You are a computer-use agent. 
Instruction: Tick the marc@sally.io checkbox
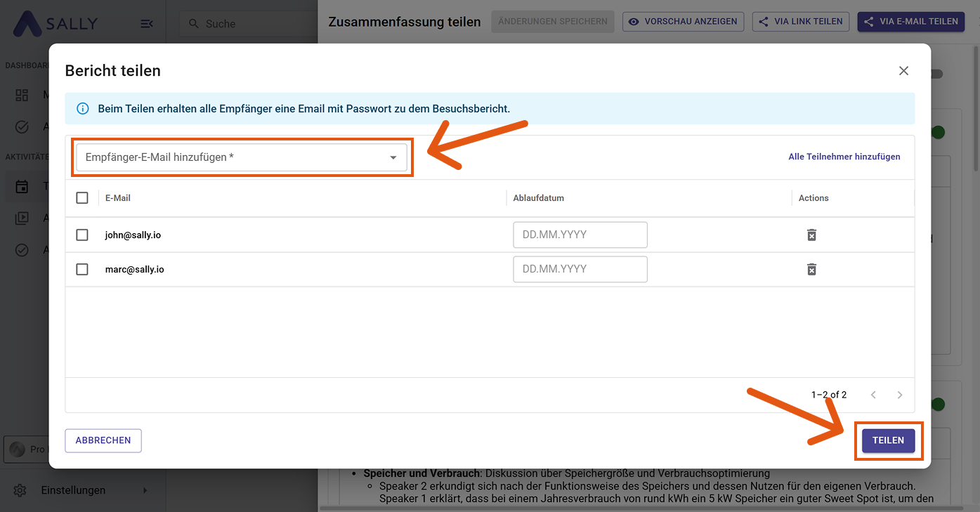click(82, 269)
